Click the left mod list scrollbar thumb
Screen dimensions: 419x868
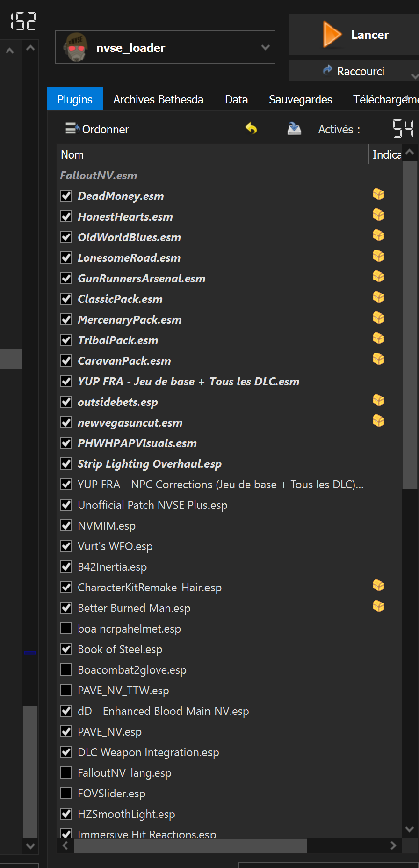pos(30,772)
